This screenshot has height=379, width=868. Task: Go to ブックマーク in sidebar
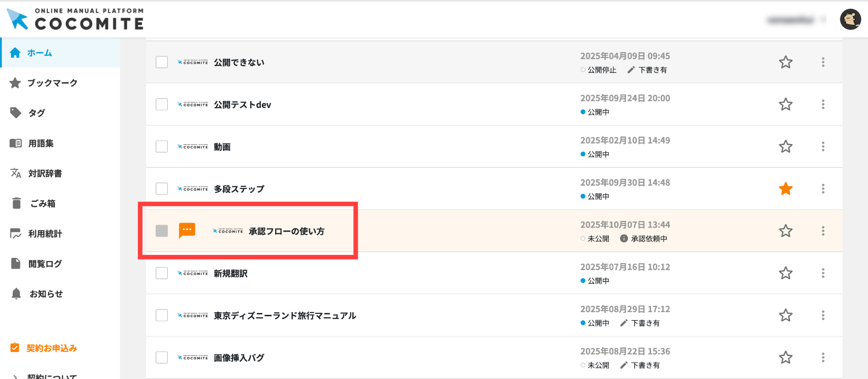pos(52,83)
